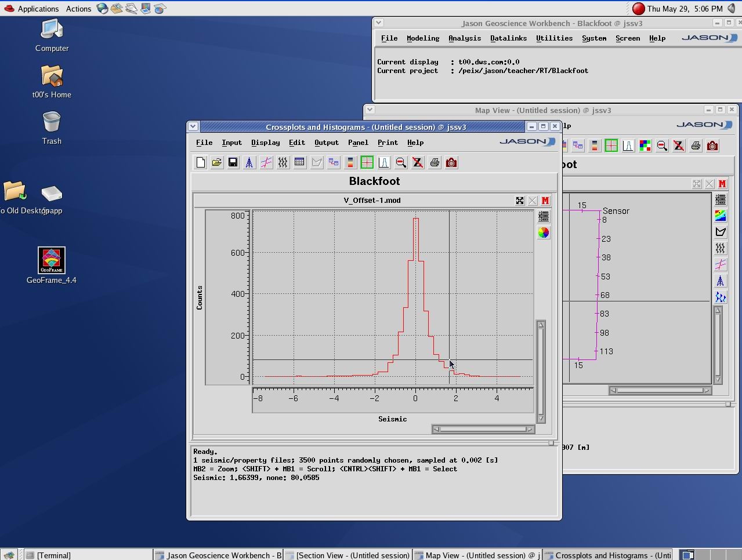742x560 pixels.
Task: Open Help menu in Crossplots window
Action: pos(415,143)
